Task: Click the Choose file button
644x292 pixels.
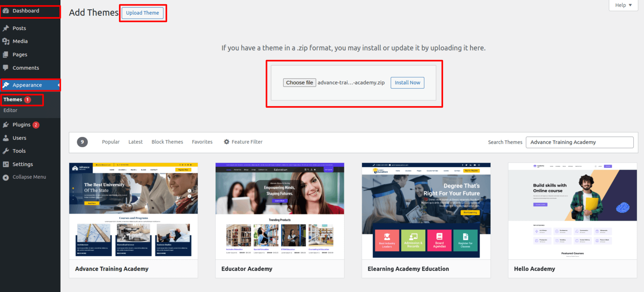Action: [x=299, y=83]
